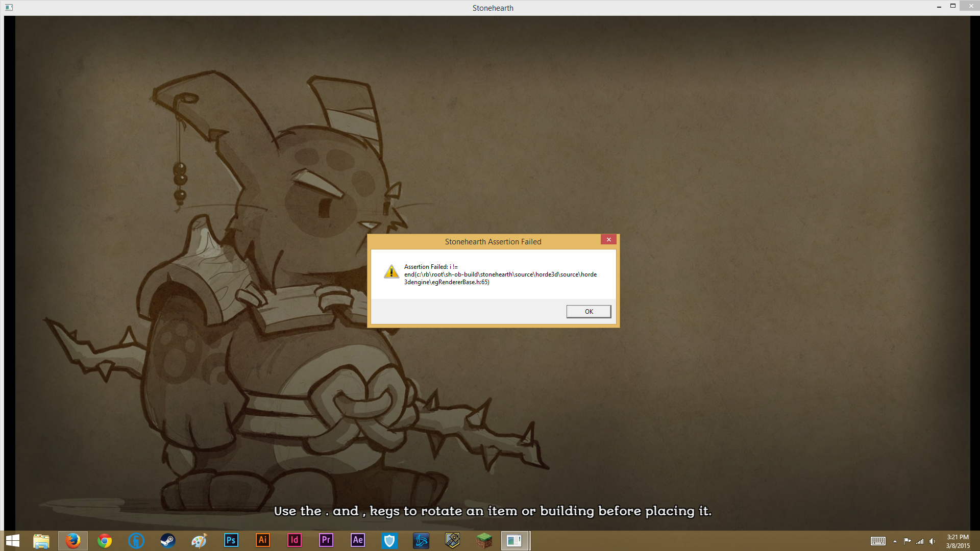Expand hidden system tray icons arrow
Screen dimensions: 980x551
(x=895, y=541)
